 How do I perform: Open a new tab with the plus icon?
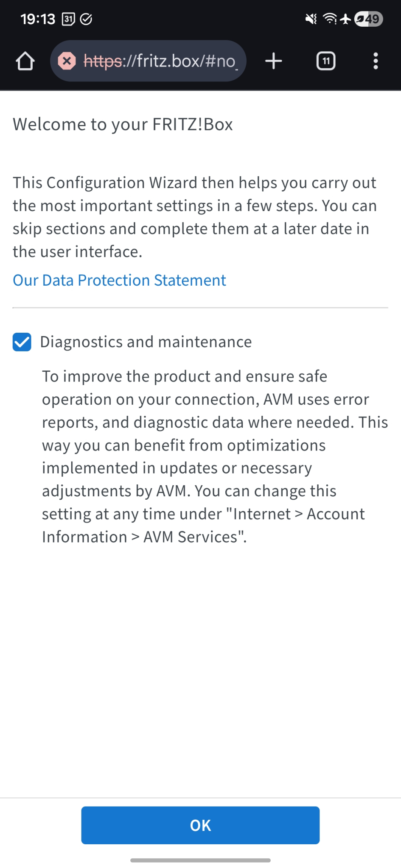pos(274,61)
